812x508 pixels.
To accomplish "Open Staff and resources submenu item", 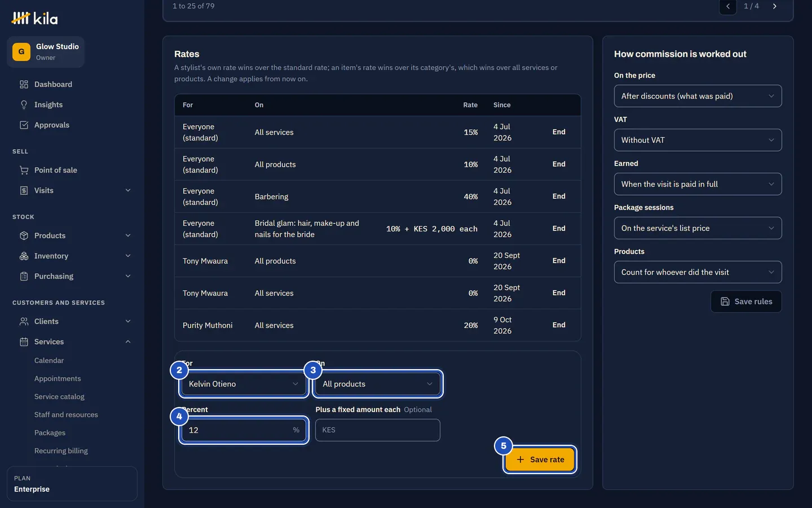I will tap(66, 414).
